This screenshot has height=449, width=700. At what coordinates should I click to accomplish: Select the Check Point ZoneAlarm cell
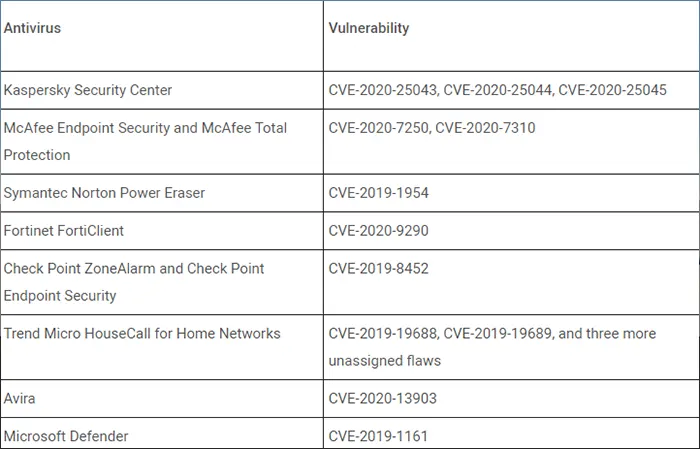[x=162, y=282]
